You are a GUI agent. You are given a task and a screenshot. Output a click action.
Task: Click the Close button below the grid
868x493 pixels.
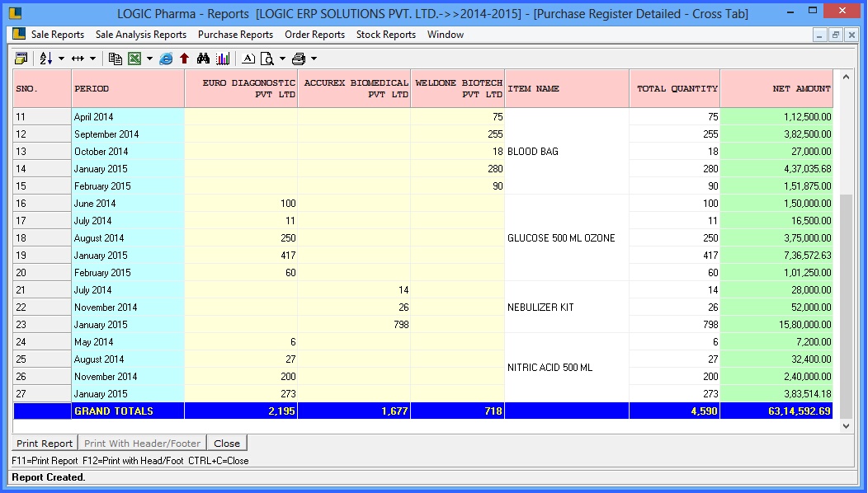click(x=227, y=444)
